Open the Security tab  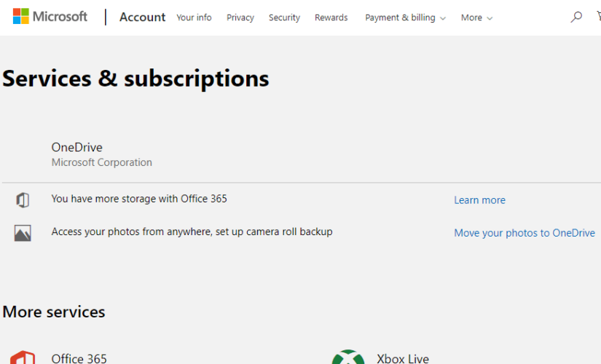284,17
